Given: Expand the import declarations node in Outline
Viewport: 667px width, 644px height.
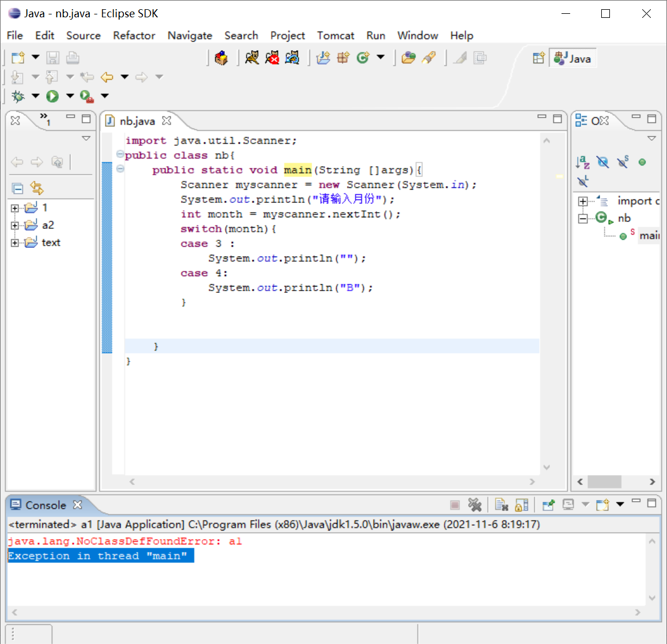Looking at the screenshot, I should pyautogui.click(x=583, y=201).
